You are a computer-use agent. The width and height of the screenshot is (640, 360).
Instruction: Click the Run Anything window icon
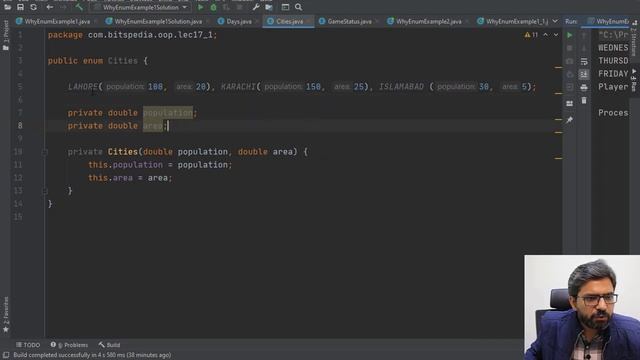(x=285, y=7)
